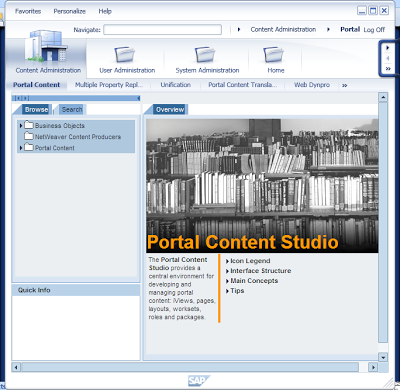The image size is (400, 390).
Task: Switch to the Search tab
Action: click(72, 109)
